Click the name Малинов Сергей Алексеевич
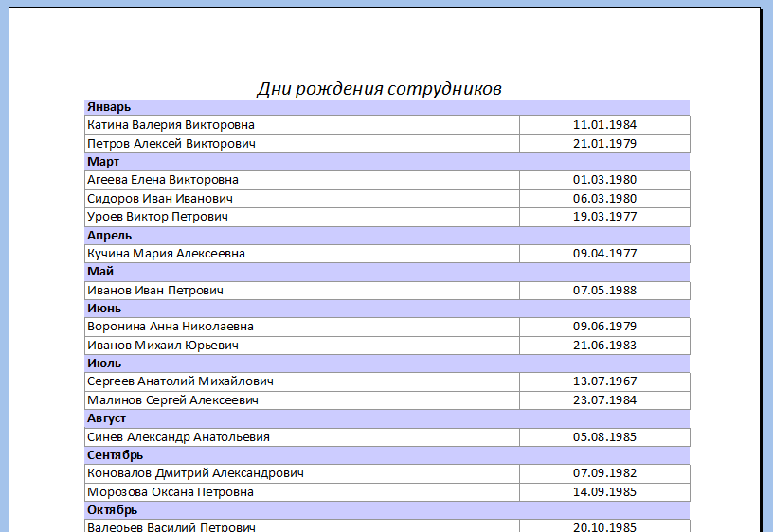This screenshot has width=773, height=532. (172, 400)
